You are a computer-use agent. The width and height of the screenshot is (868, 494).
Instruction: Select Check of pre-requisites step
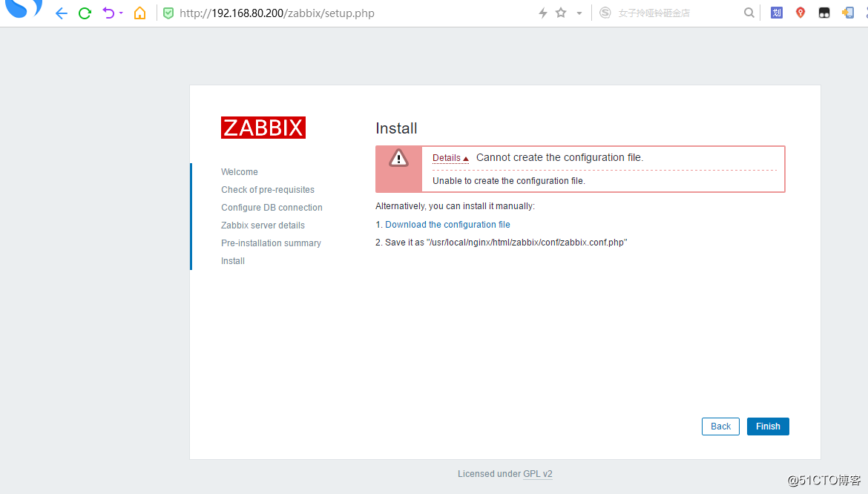coord(267,190)
